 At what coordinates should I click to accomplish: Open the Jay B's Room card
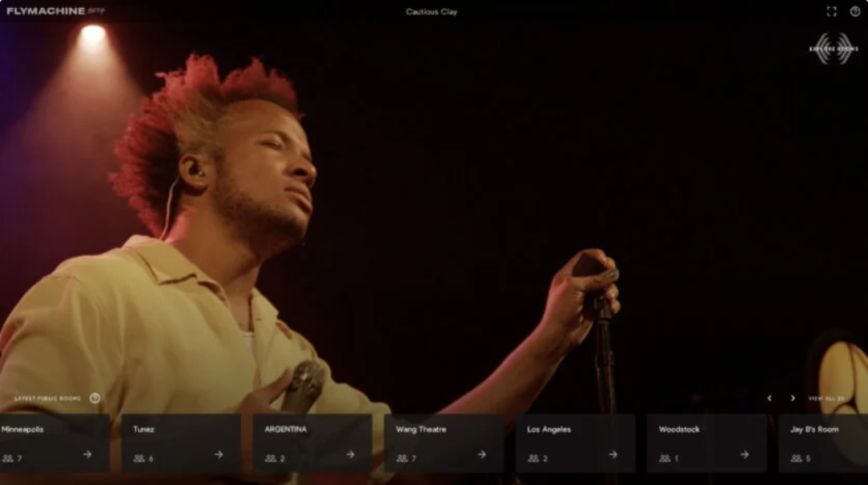tap(823, 443)
